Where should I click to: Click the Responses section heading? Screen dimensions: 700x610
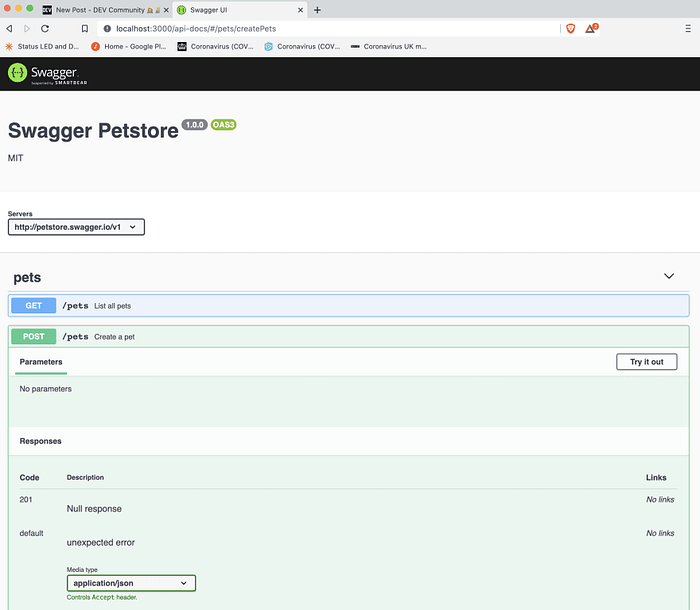point(41,441)
